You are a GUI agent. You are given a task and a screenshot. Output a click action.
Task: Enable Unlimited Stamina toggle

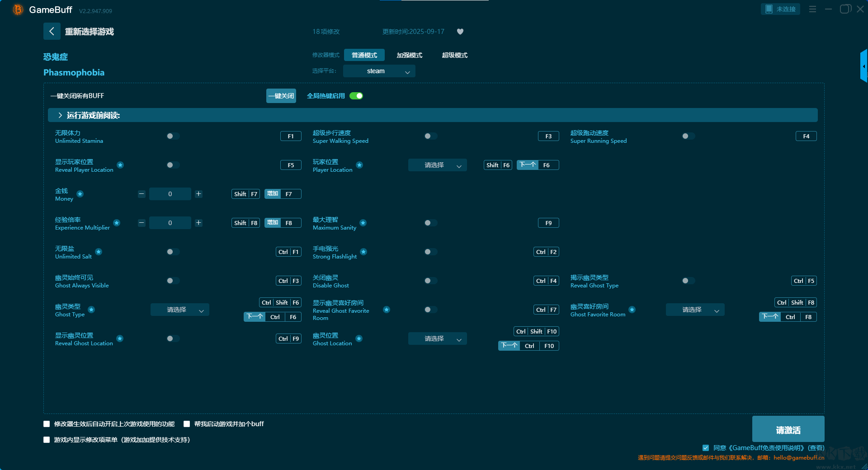click(x=173, y=136)
